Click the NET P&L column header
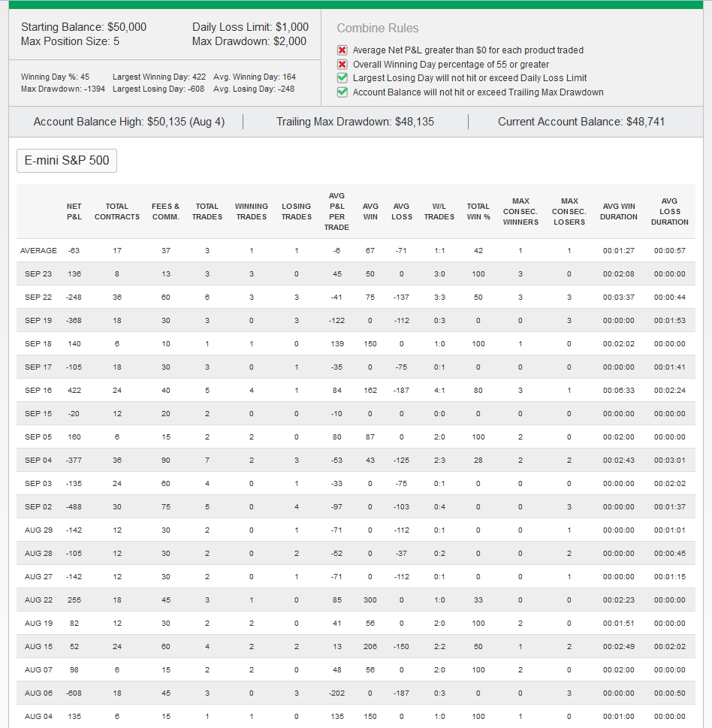 point(74,211)
